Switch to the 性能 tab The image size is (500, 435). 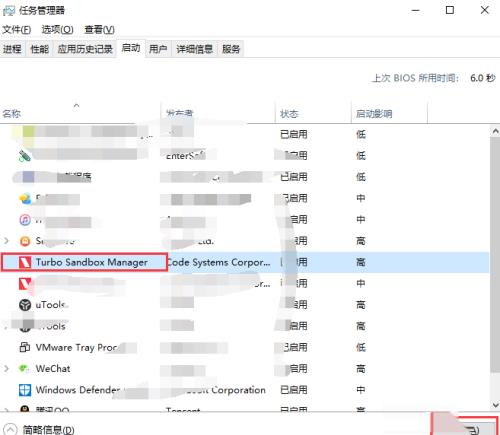tap(40, 49)
